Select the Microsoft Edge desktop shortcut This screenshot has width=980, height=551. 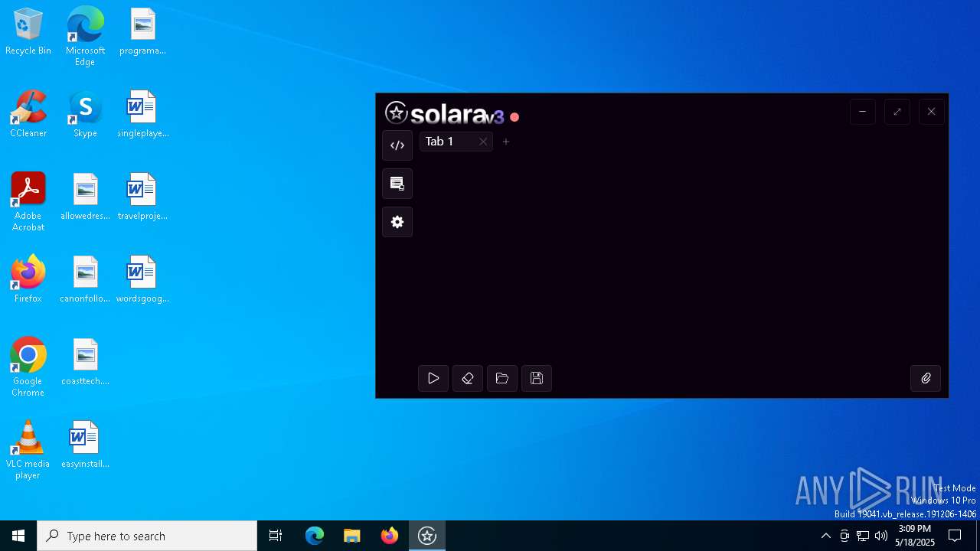[85, 37]
